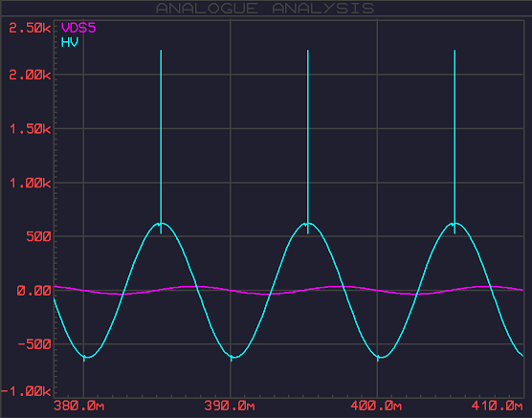Image resolution: width=532 pixels, height=418 pixels.
Task: Click the 2.50k y-axis label
Action: click(30, 28)
